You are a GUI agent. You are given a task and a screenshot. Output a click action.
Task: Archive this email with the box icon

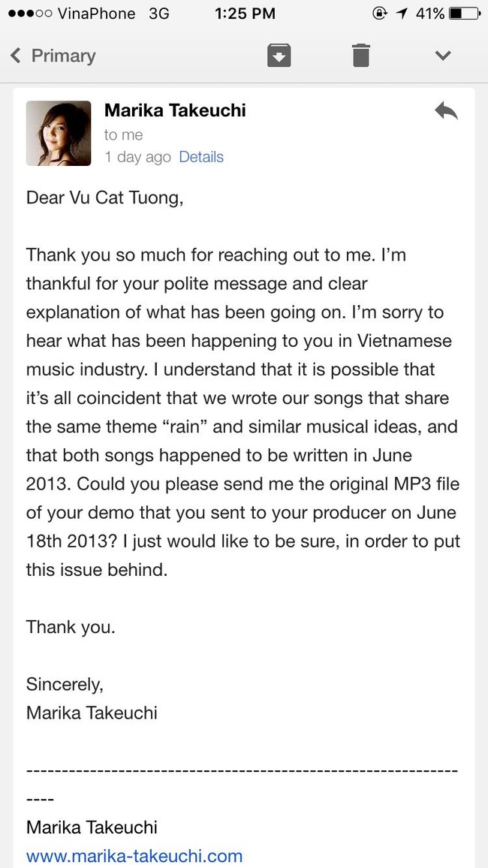tap(279, 56)
